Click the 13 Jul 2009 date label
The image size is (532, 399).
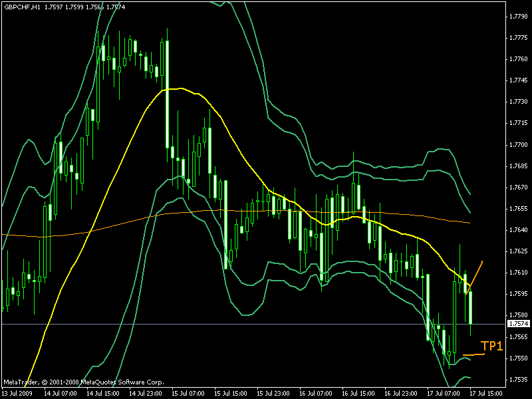[17, 394]
